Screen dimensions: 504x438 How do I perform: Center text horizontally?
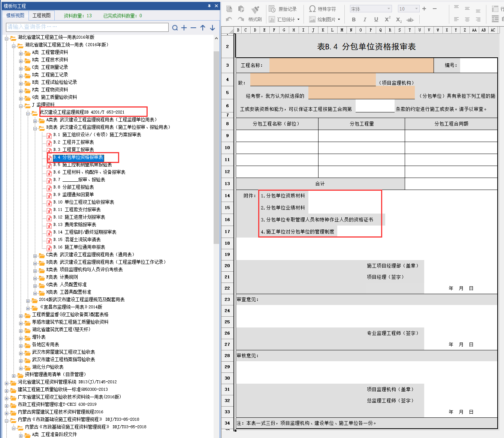pyautogui.click(x=467, y=19)
